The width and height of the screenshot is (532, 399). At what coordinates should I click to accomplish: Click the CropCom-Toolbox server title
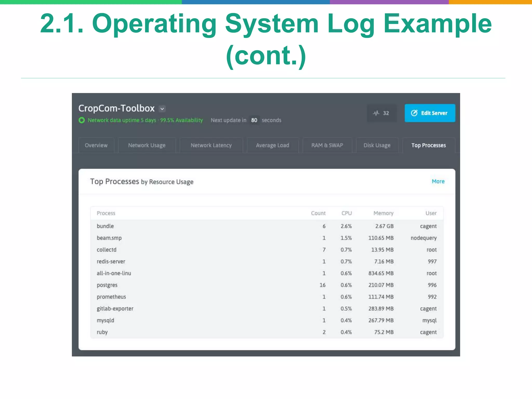[117, 108]
